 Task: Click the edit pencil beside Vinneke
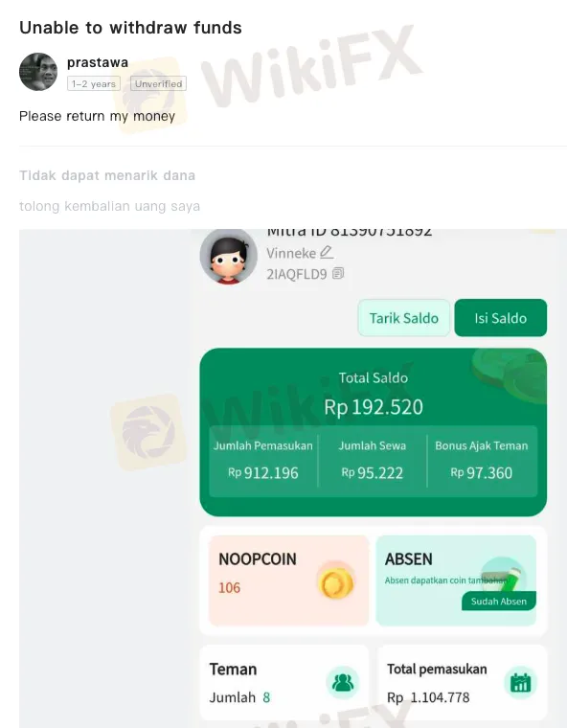pyautogui.click(x=327, y=253)
